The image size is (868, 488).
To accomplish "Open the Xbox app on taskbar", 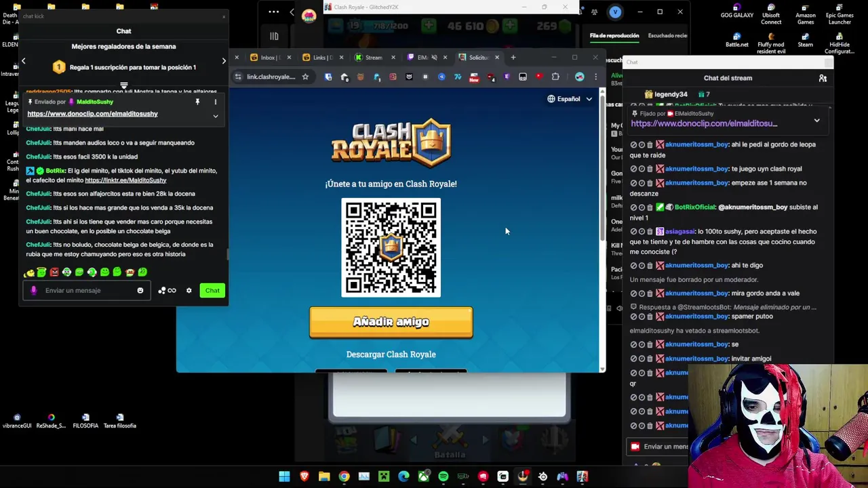I will 424,476.
